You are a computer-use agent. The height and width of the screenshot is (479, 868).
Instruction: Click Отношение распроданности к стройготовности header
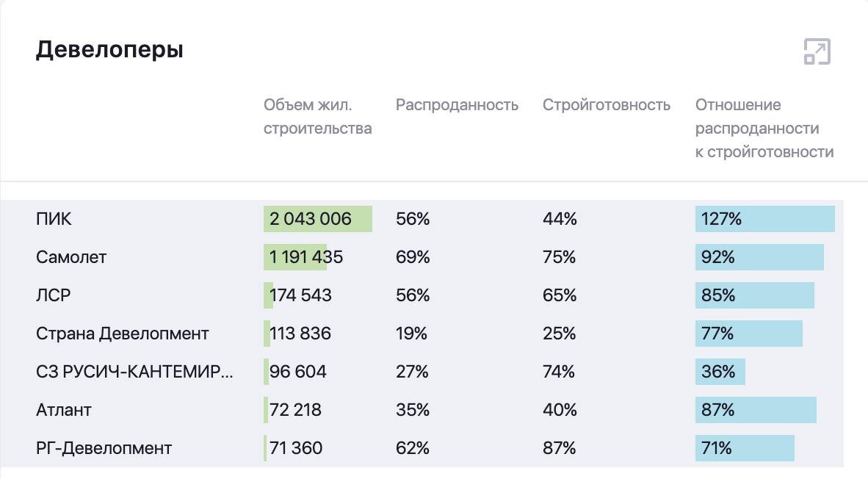click(x=764, y=129)
